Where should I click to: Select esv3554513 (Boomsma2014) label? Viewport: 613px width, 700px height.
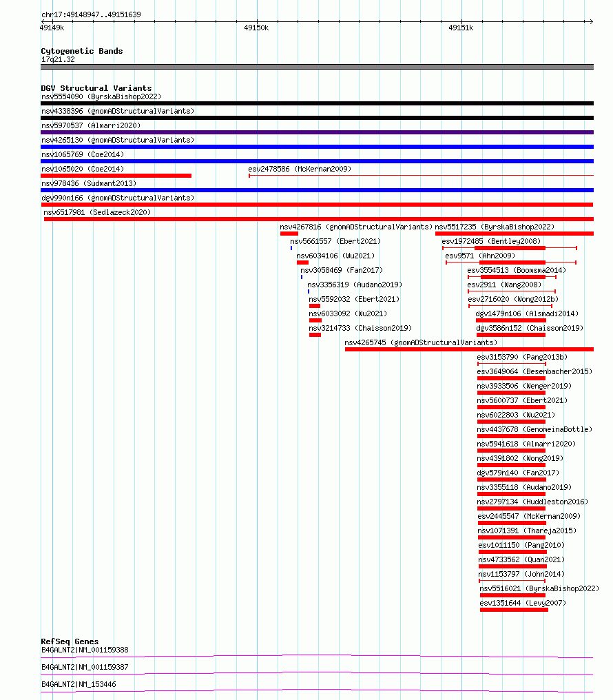click(517, 271)
